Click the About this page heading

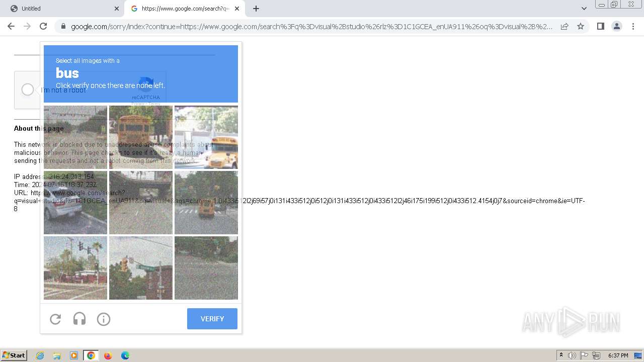39,128
